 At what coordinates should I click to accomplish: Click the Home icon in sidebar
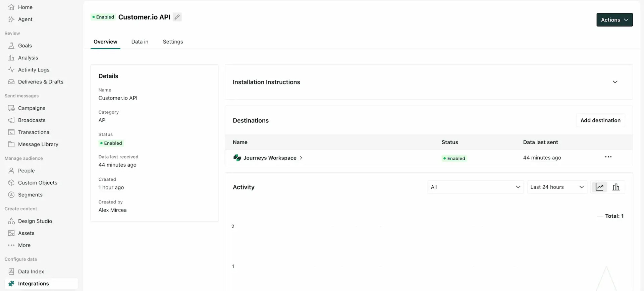pos(11,7)
